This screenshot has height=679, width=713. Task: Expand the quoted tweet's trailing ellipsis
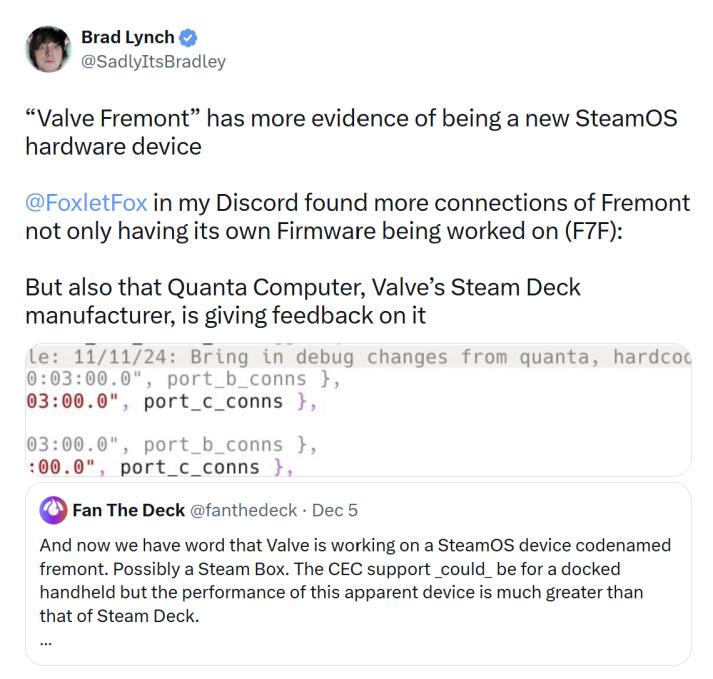47,641
